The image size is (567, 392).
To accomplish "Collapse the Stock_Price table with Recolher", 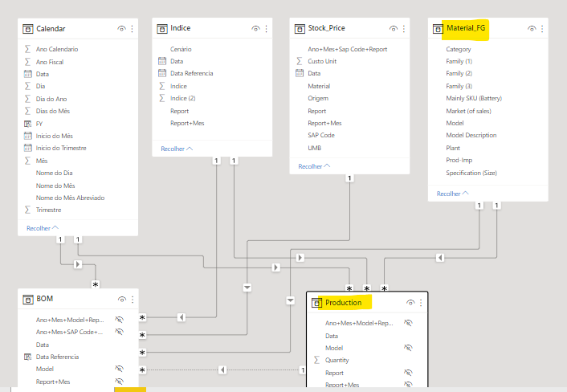I will (x=314, y=166).
